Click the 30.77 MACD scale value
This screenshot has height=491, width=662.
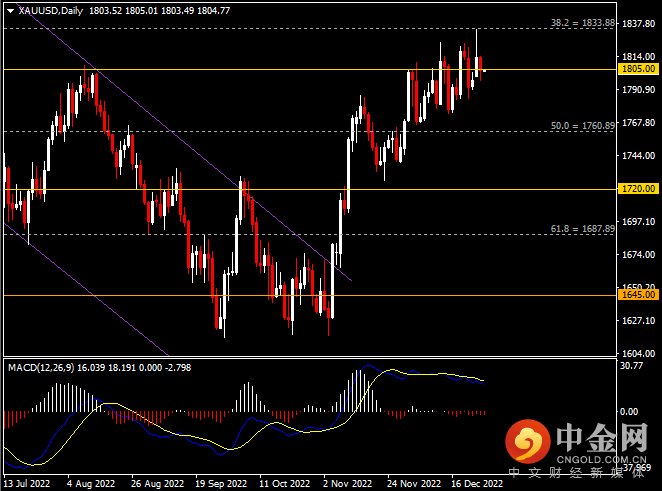[x=631, y=366]
